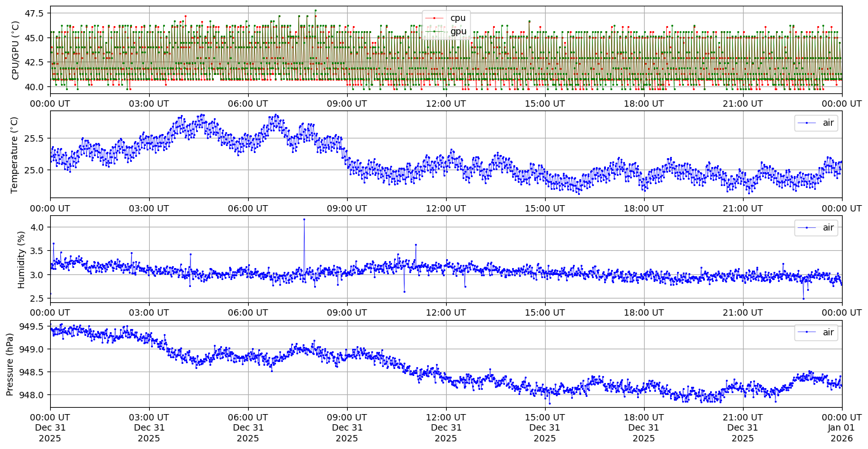Click the Pressure (hPa) y-axis label
This screenshot has width=868, height=449.
(10, 364)
